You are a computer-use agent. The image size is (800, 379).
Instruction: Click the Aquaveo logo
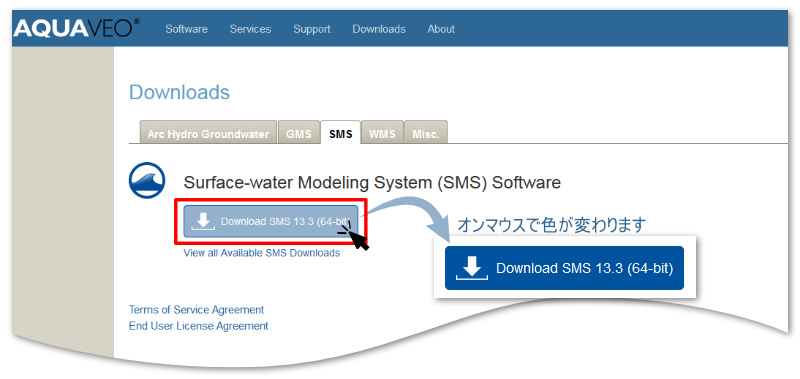pyautogui.click(x=77, y=28)
